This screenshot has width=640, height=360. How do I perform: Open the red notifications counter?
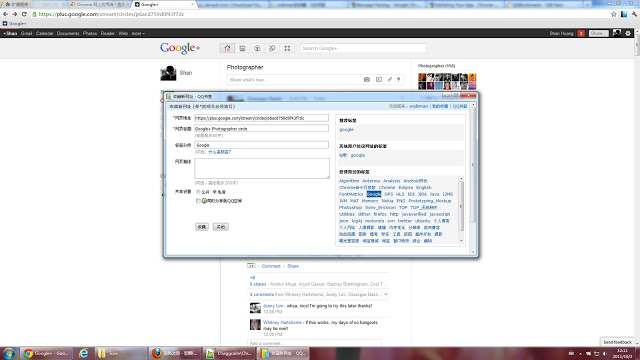tap(581, 33)
